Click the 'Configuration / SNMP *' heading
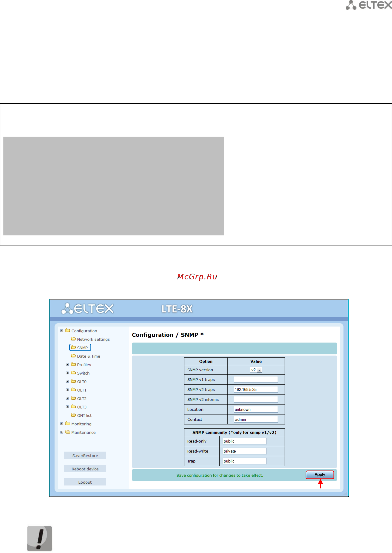This screenshot has height=553, width=392. (x=167, y=335)
